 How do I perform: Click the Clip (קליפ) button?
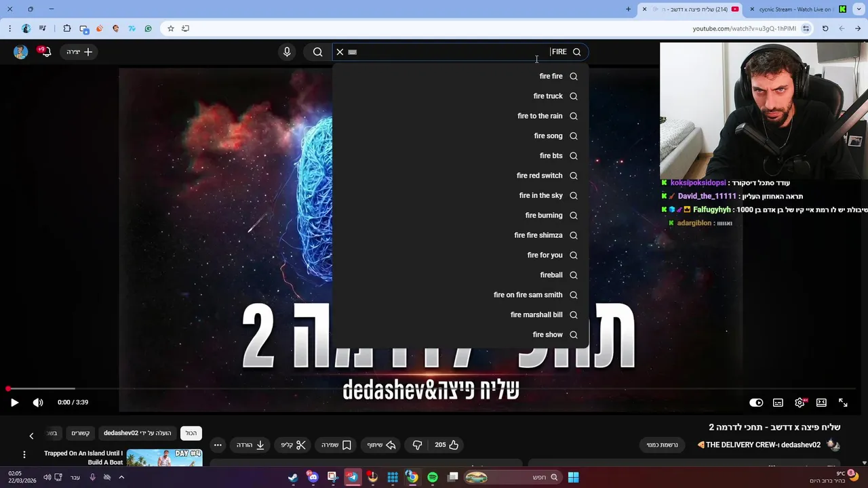tap(294, 445)
